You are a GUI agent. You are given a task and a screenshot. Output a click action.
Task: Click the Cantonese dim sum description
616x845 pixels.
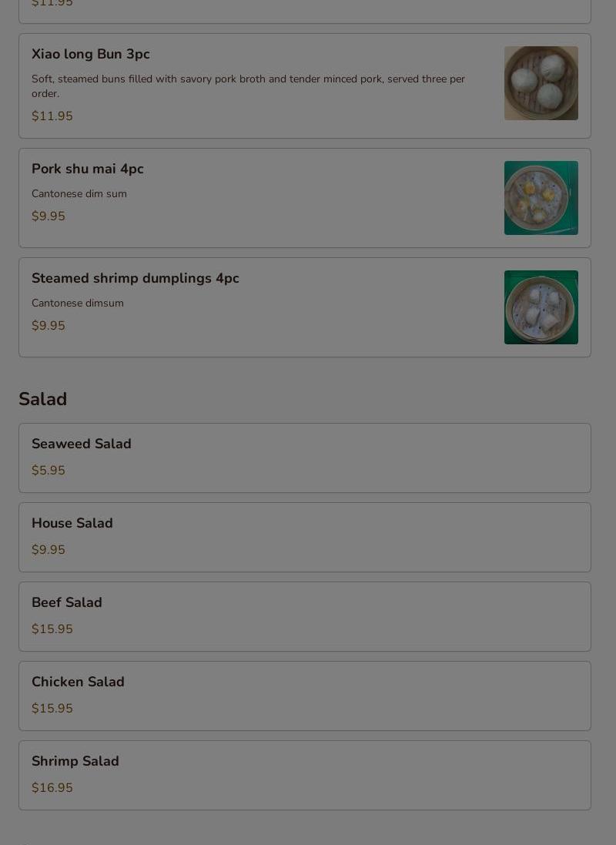coord(79,193)
